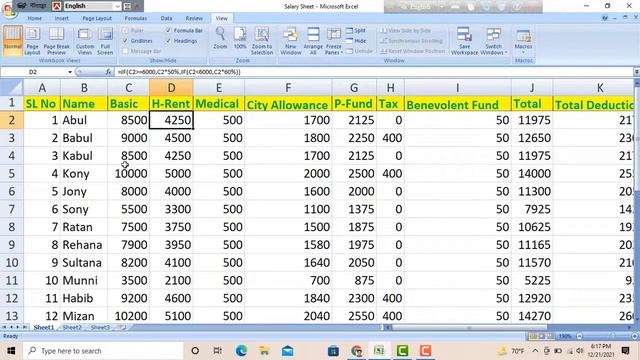Open Cortana circle on taskbar
The width and height of the screenshot is (640, 360).
click(195, 351)
